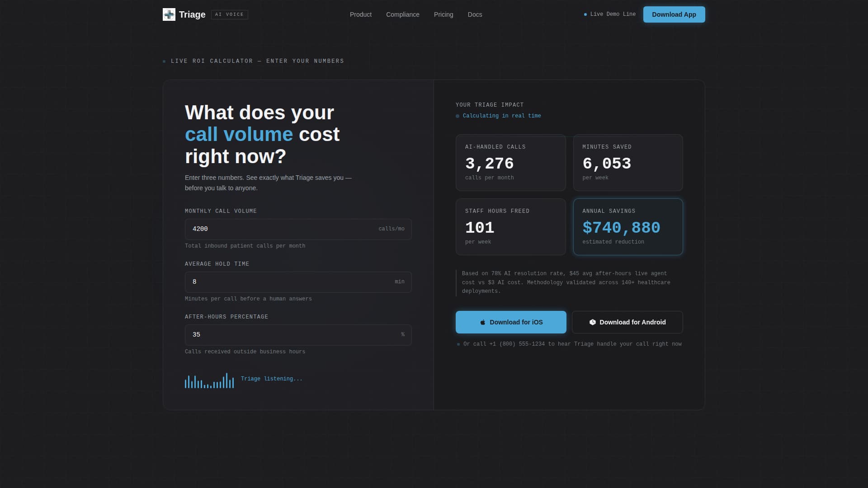The width and height of the screenshot is (868, 488).
Task: Focus the After-Hours Percentage input field
Action: coord(298,335)
